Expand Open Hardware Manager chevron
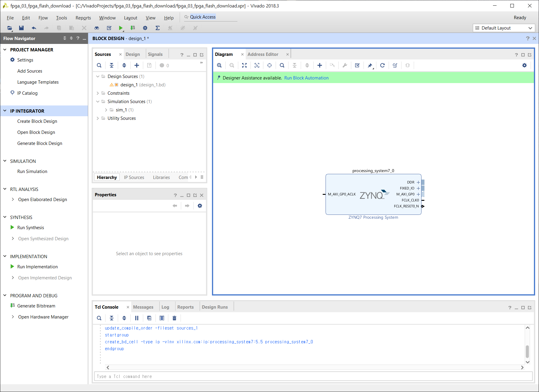The image size is (539, 392). coord(13,317)
